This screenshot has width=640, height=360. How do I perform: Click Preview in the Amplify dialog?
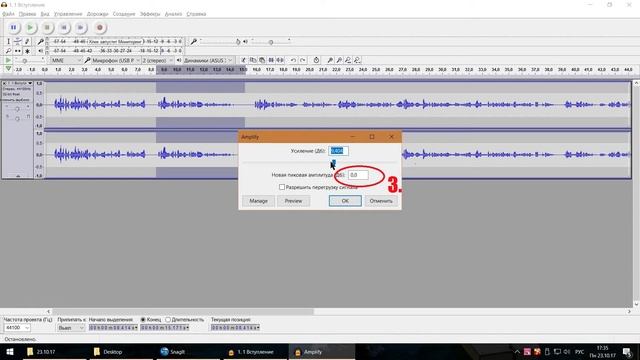[293, 201]
